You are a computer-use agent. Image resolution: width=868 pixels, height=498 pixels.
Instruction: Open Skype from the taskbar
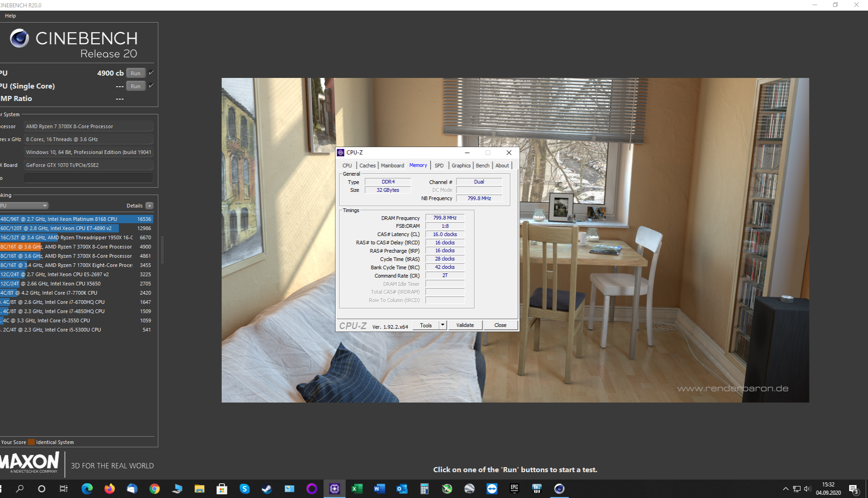point(244,489)
